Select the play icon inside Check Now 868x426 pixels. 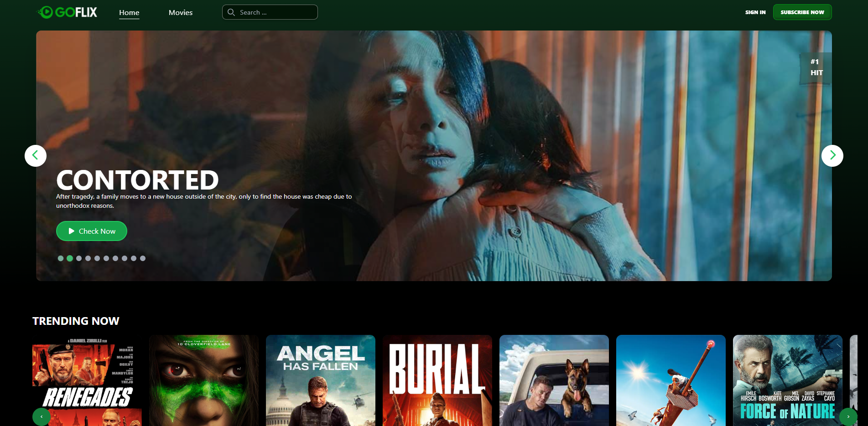pyautogui.click(x=71, y=231)
